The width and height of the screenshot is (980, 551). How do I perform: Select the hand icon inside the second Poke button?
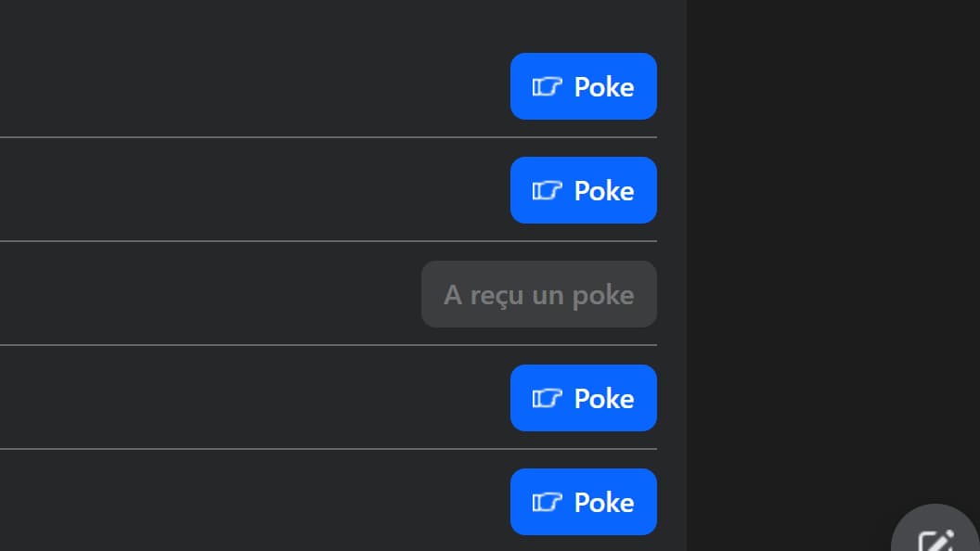pyautogui.click(x=547, y=190)
